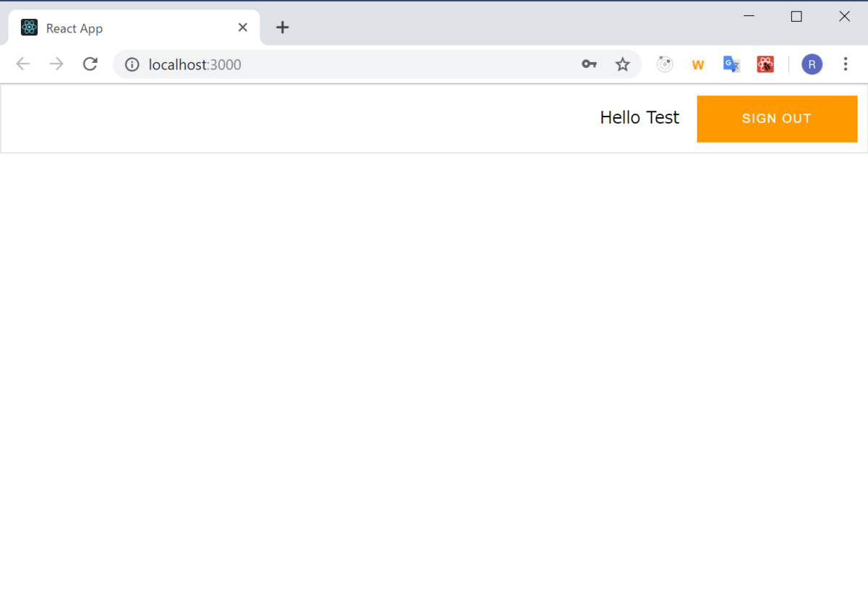Screen dimensions: 868x610
Task: Click the orange SIGN OUT button
Action: coord(777,119)
